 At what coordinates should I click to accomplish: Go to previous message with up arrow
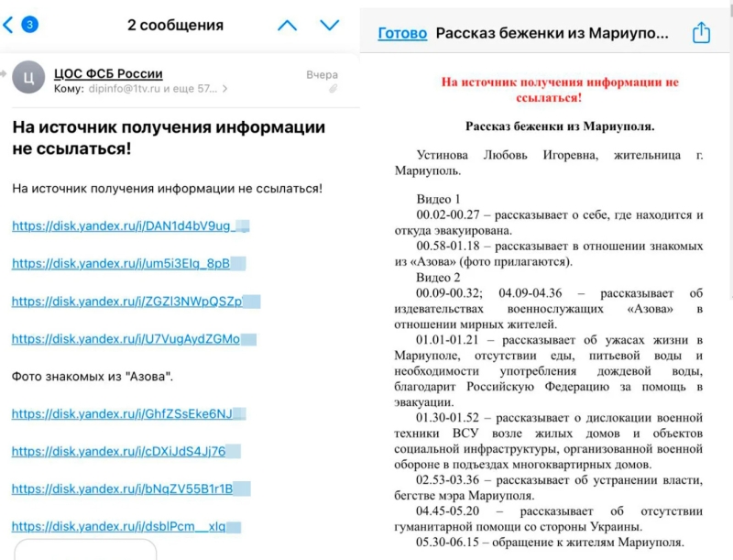[288, 26]
